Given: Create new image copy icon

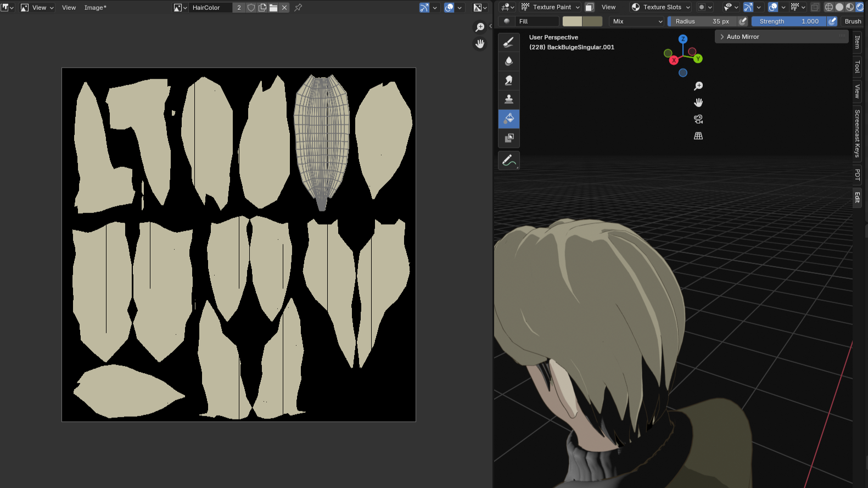Looking at the screenshot, I should click(x=262, y=8).
